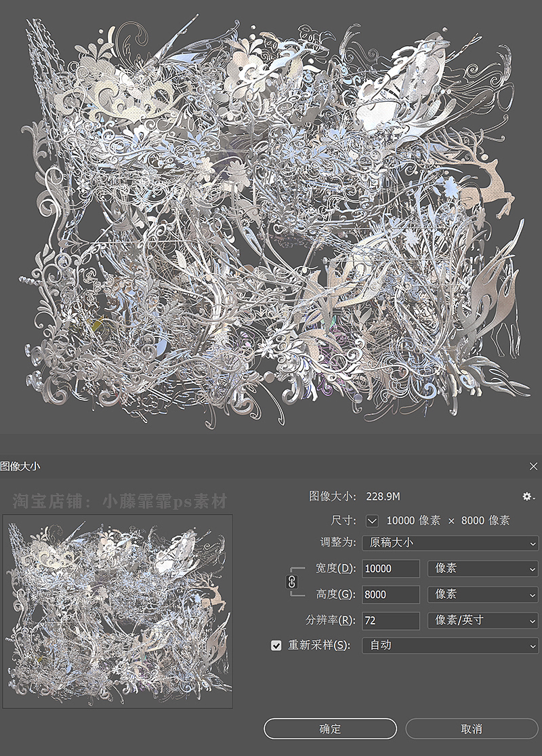542x756 pixels.
Task: Click the dialog preview thumbnail image
Action: tap(118, 612)
